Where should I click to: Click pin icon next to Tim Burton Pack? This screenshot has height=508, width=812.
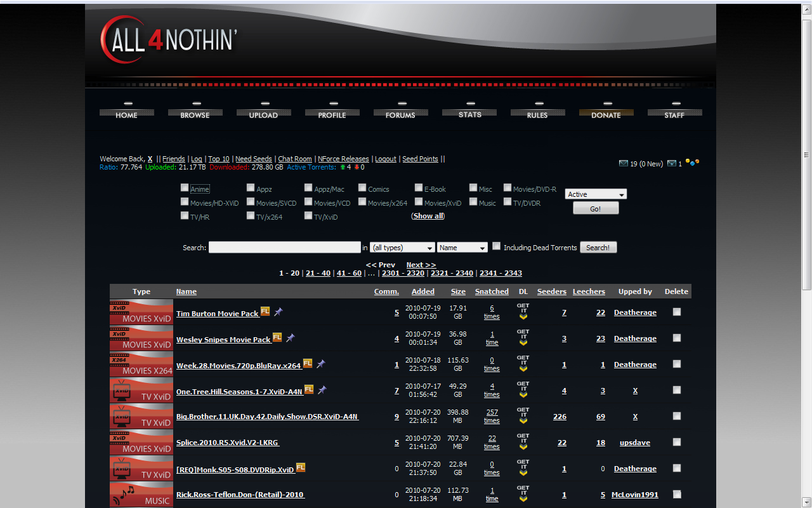(x=278, y=312)
